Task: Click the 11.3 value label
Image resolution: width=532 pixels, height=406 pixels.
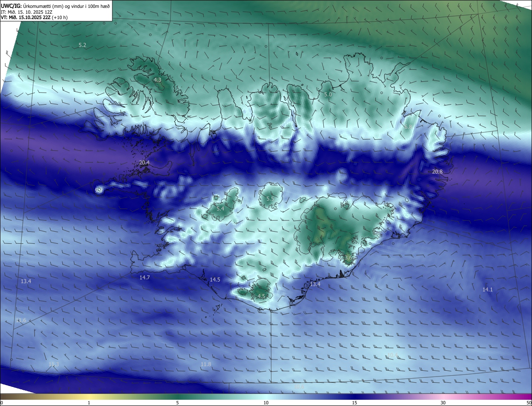Action: pos(54,364)
